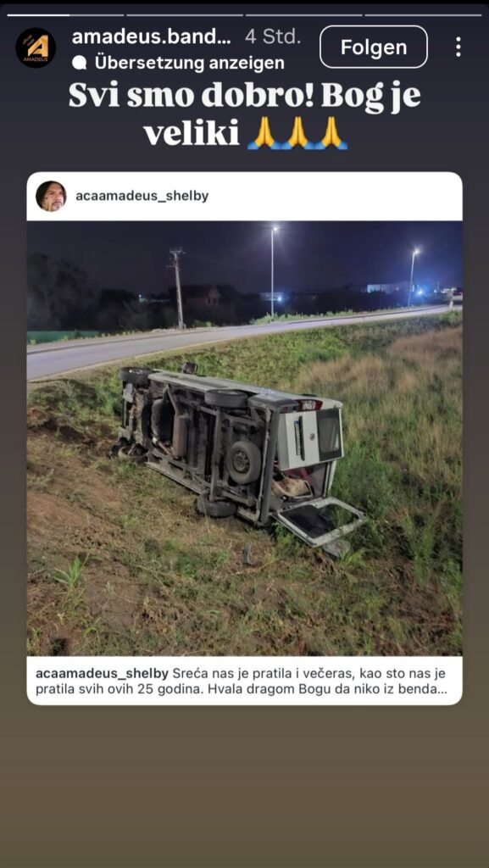Tap bold acaamadeus_shelby name in caption
489x868 pixels.
[x=102, y=674]
